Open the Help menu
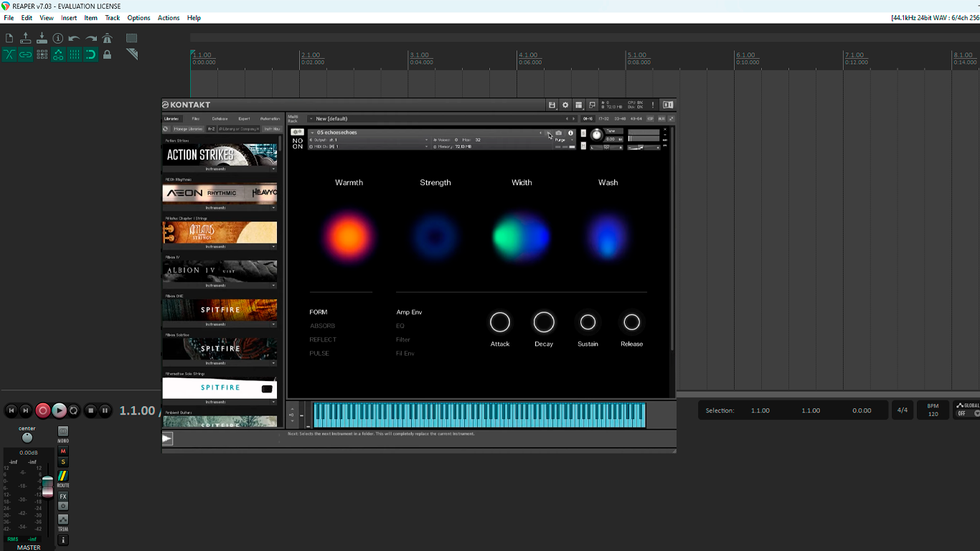This screenshot has width=980, height=551. (194, 18)
